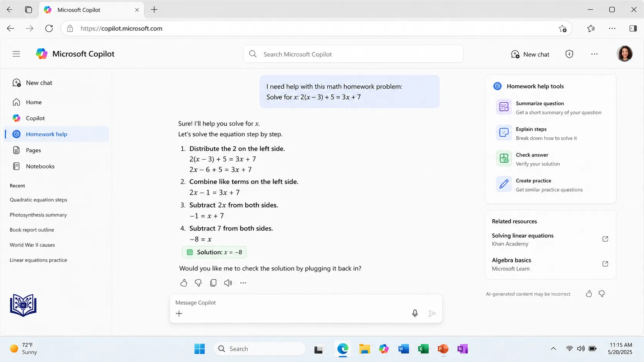Click the Search Microsoft Copilot field
Viewport: 644px width, 362px height.
click(353, 54)
